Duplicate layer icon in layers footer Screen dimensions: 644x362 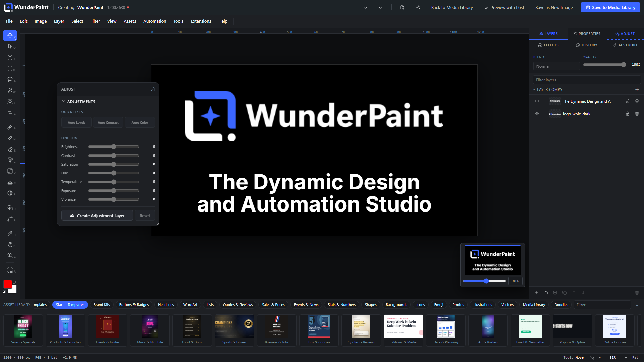(565, 293)
